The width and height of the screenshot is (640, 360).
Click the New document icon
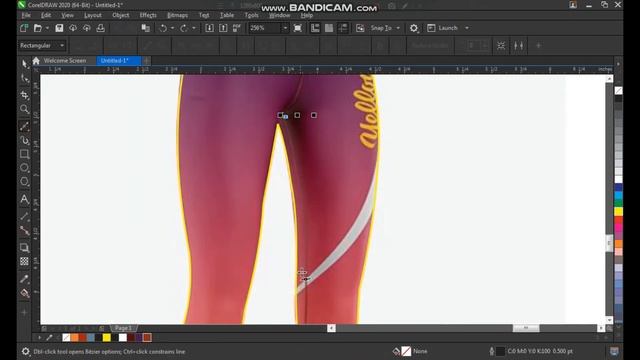[24, 28]
